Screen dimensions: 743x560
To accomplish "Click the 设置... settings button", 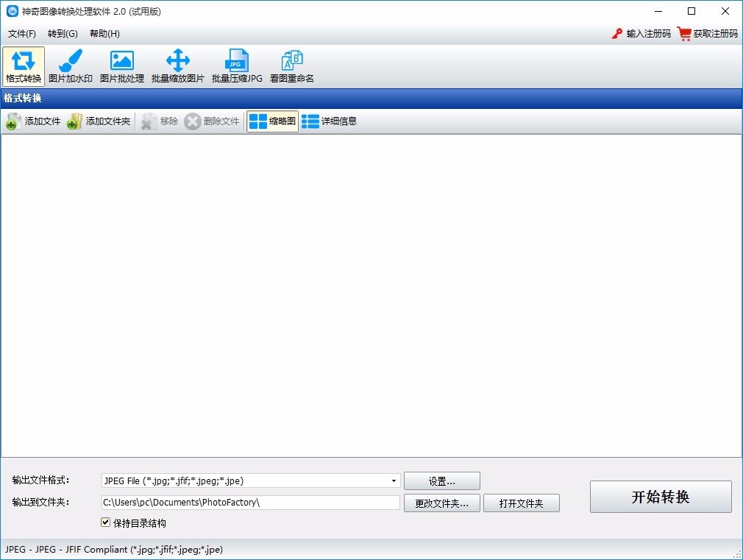I will 441,481.
